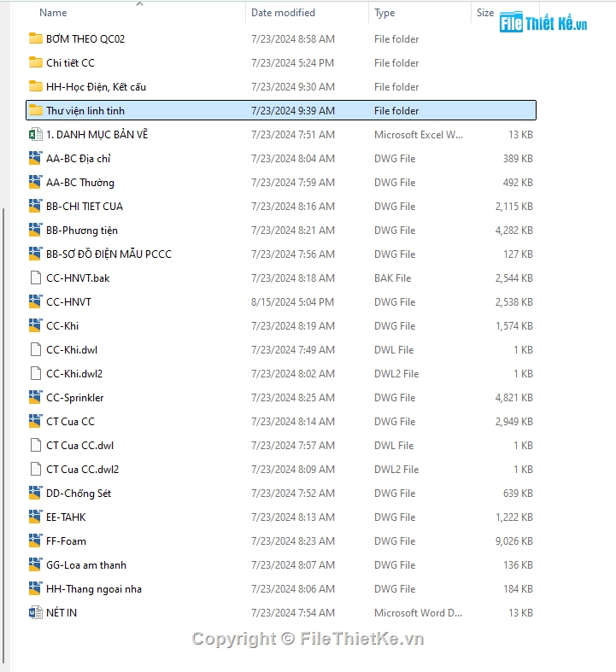Screen dimensions: 616x672
Task: Select the file name GG-Loa am thanh
Action: coord(86,565)
